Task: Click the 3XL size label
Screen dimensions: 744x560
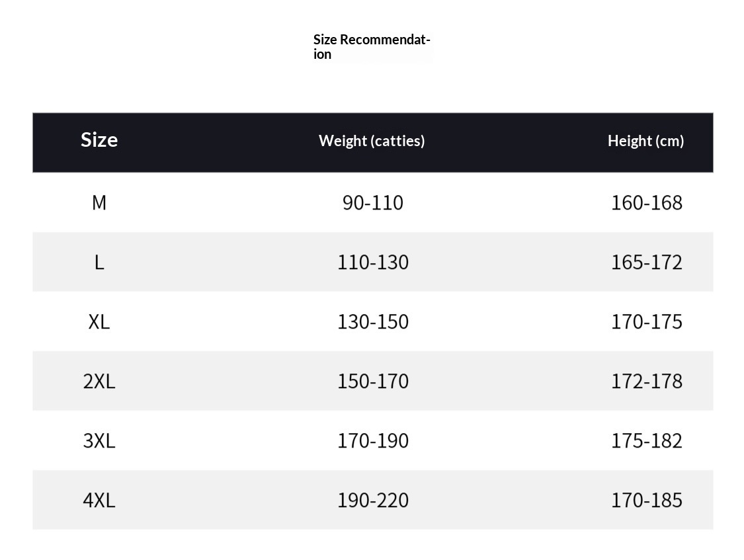Action: tap(99, 440)
